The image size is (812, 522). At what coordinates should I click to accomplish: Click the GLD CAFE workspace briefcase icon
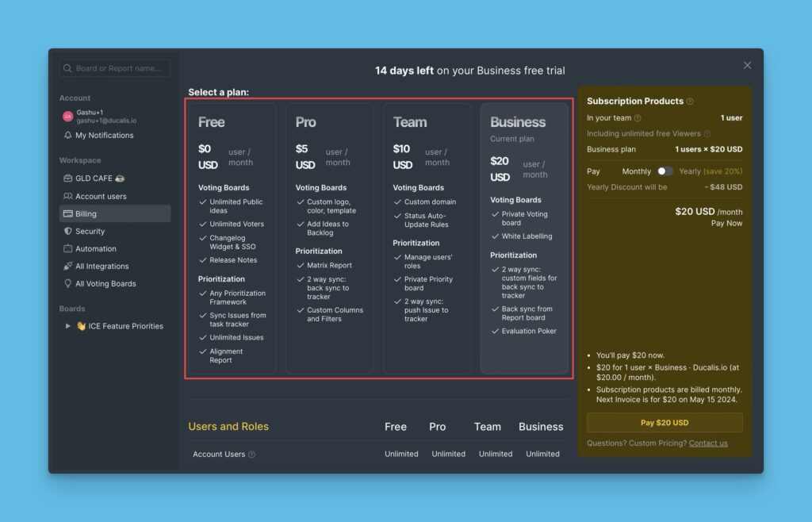tap(68, 178)
